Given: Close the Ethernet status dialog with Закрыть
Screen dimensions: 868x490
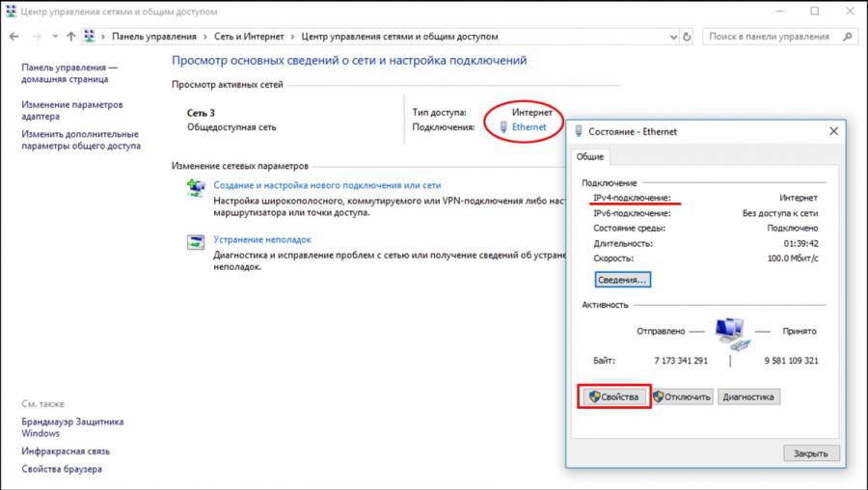Looking at the screenshot, I should click(810, 452).
